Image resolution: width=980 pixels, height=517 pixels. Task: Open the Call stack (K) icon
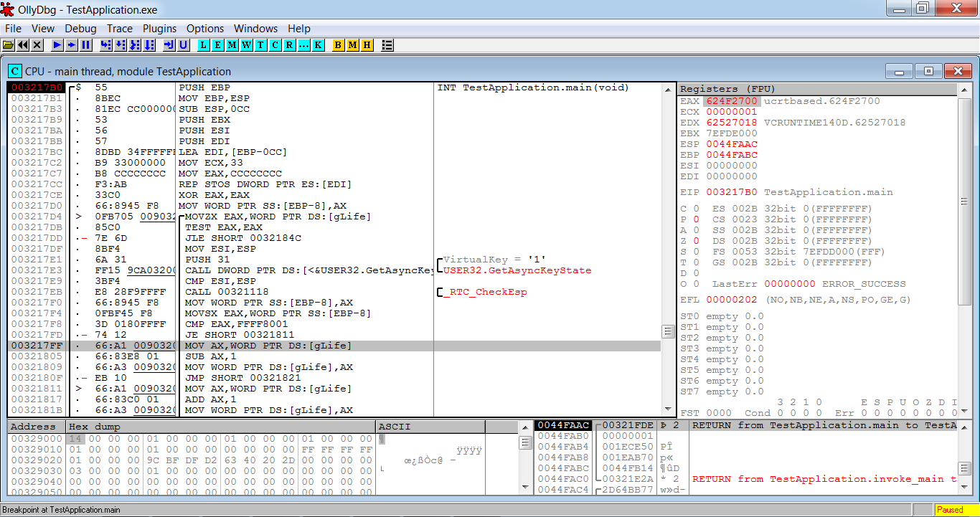coord(318,45)
